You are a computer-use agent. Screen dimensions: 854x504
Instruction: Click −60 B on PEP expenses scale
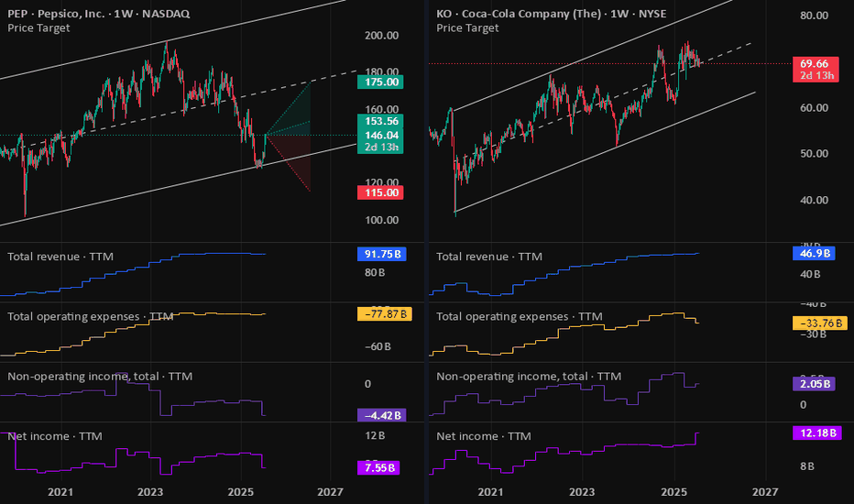point(378,346)
